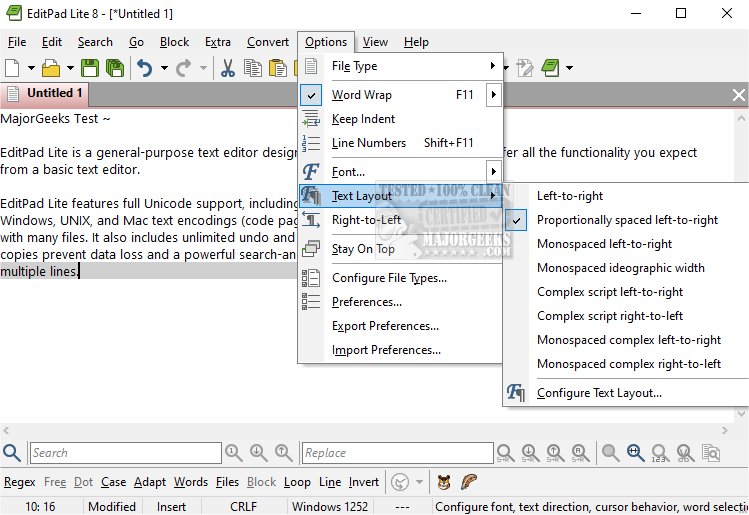This screenshot has width=749, height=515.
Task: Switch to the Untitled 1 tab
Action: click(x=55, y=93)
